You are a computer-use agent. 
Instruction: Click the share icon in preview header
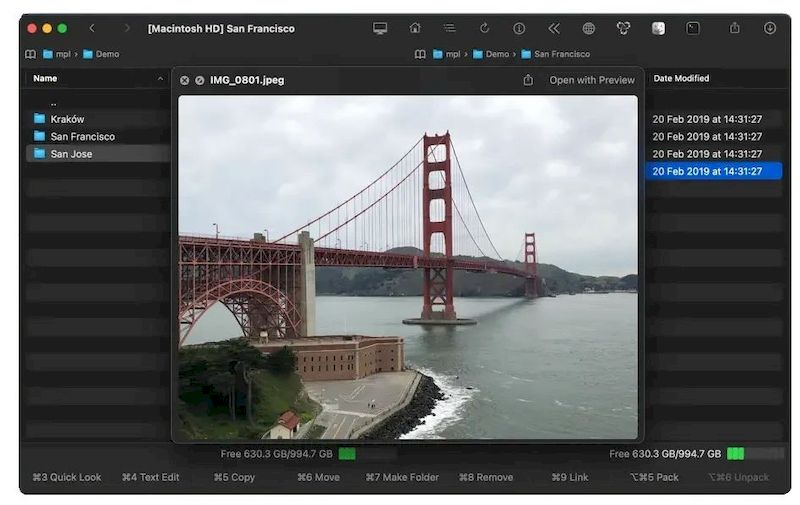[x=528, y=80]
